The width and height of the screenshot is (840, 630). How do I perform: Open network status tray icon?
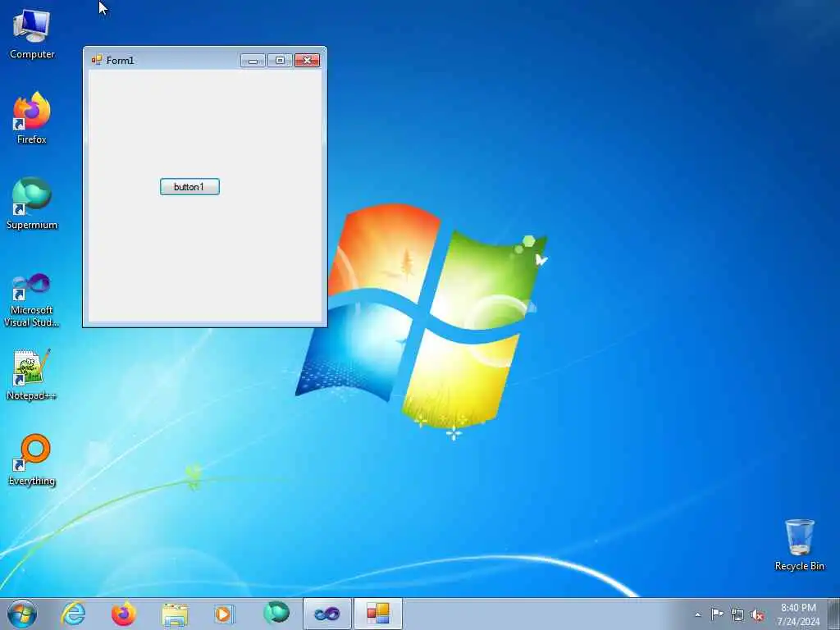737,614
